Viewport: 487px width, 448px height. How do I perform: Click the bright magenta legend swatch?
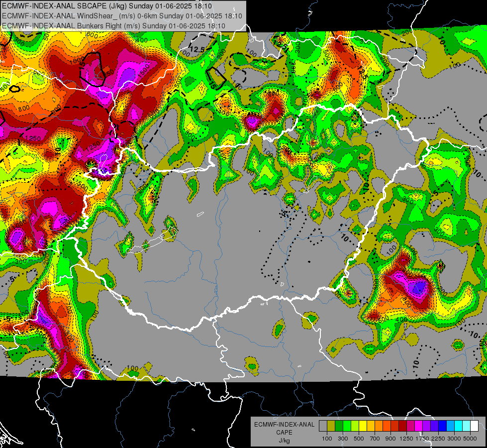pos(419,426)
